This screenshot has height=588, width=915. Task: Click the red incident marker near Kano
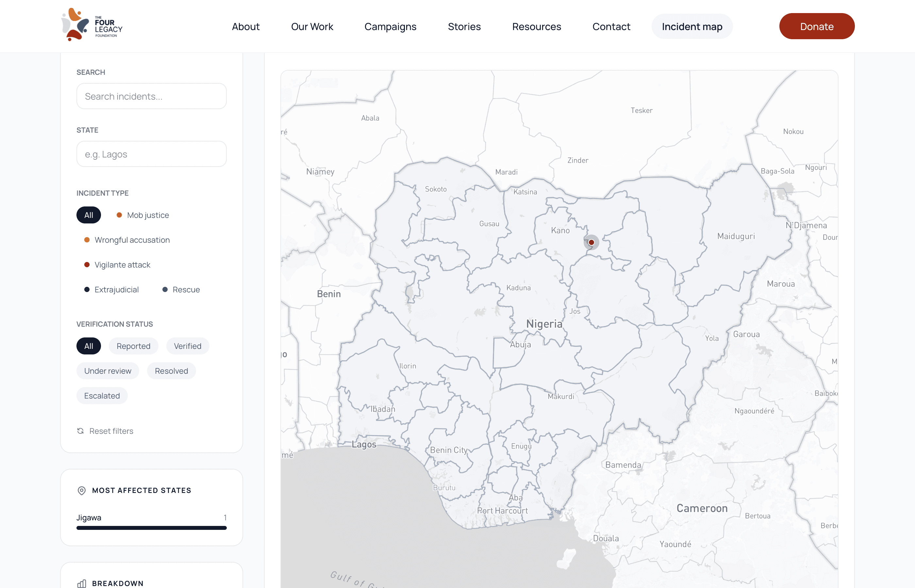coord(591,242)
